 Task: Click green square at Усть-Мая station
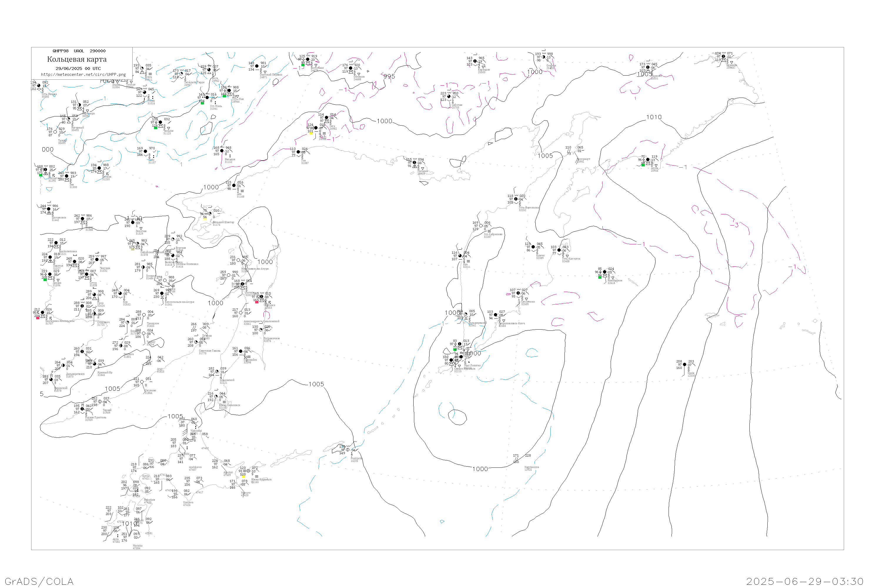click(224, 96)
